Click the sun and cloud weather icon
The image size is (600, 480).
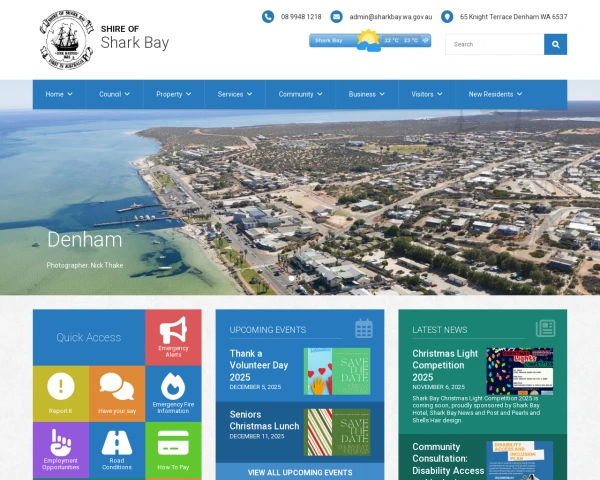(368, 40)
